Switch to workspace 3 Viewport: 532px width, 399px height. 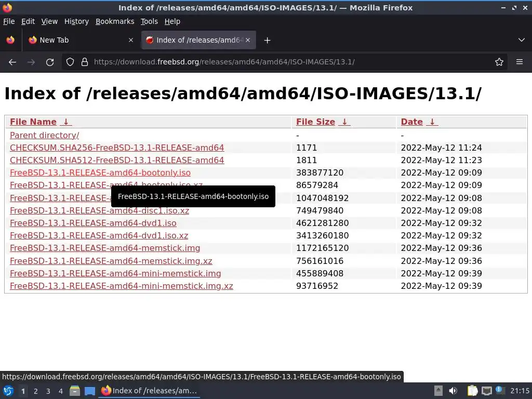(x=48, y=391)
